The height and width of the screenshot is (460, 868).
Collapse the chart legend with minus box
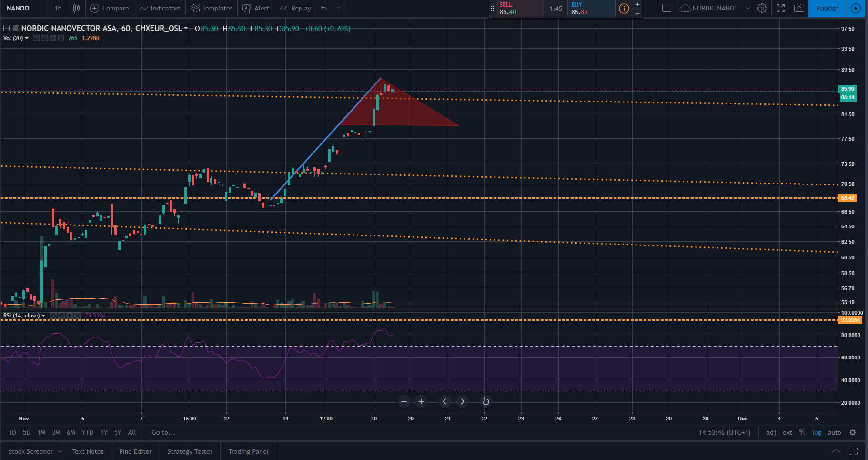click(x=7, y=28)
